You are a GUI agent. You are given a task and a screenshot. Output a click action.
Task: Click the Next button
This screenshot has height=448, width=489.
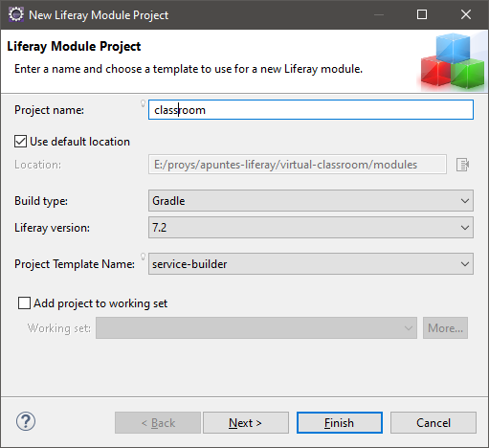click(246, 423)
